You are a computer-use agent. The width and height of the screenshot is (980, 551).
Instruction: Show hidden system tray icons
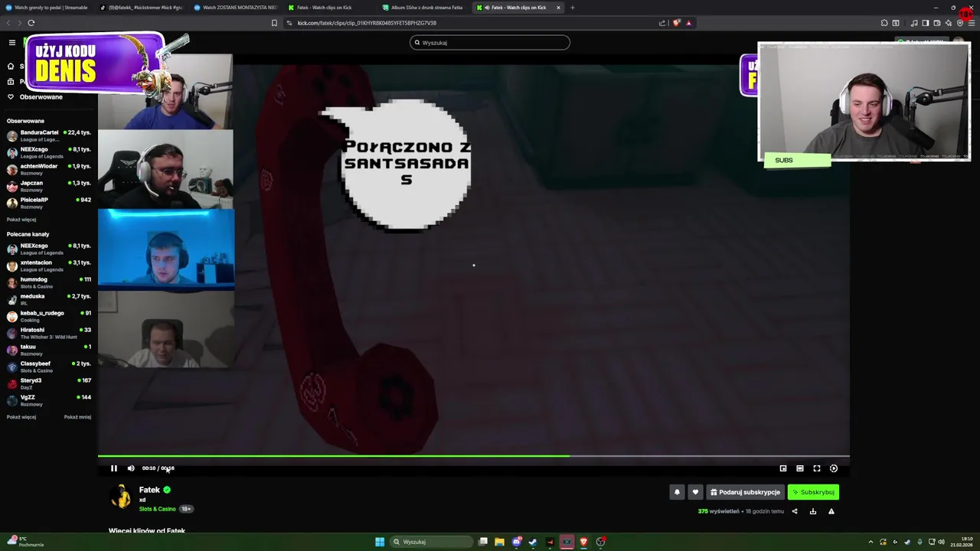pyautogui.click(x=871, y=542)
